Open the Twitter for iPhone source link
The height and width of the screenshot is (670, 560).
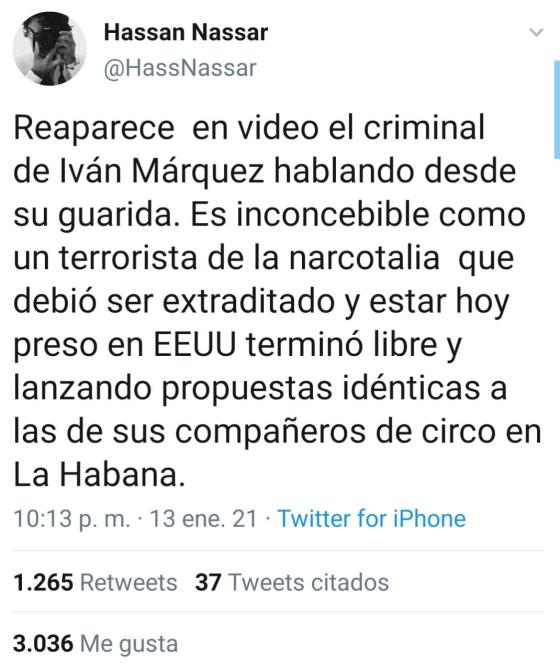pyautogui.click(x=372, y=519)
